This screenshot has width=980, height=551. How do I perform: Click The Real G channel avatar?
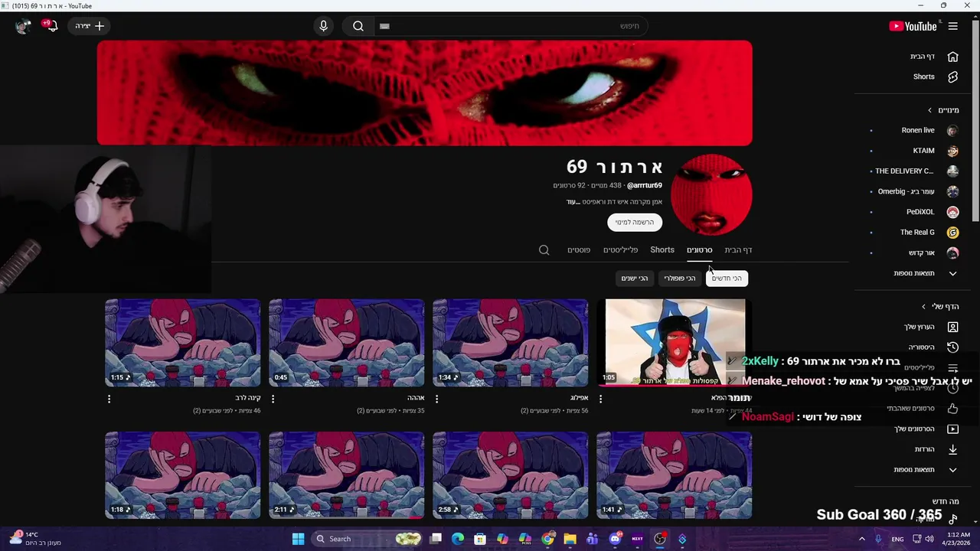click(952, 233)
